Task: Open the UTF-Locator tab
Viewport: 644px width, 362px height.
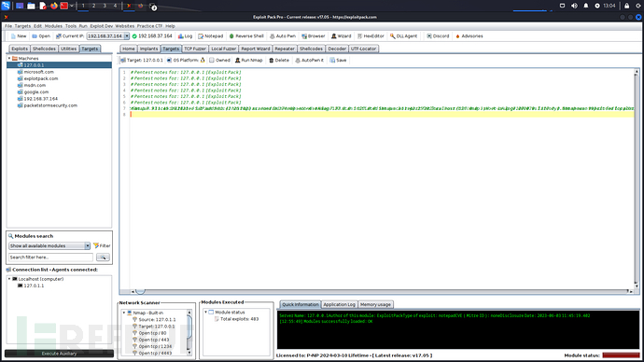Action: click(x=363, y=49)
